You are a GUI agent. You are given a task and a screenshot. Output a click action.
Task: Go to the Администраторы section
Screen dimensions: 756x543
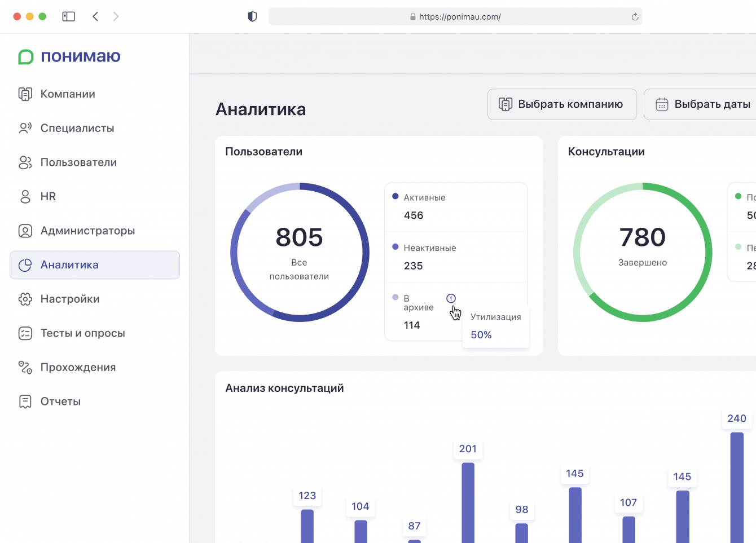(87, 231)
